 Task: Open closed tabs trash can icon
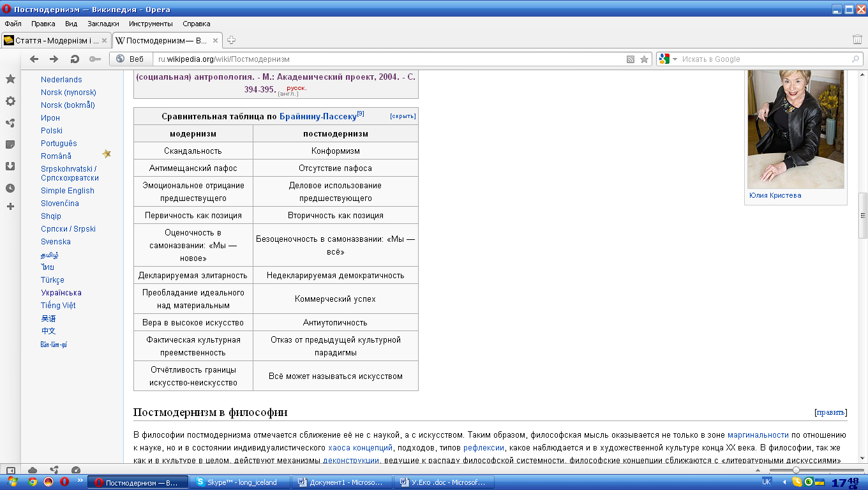pyautogui.click(x=857, y=40)
